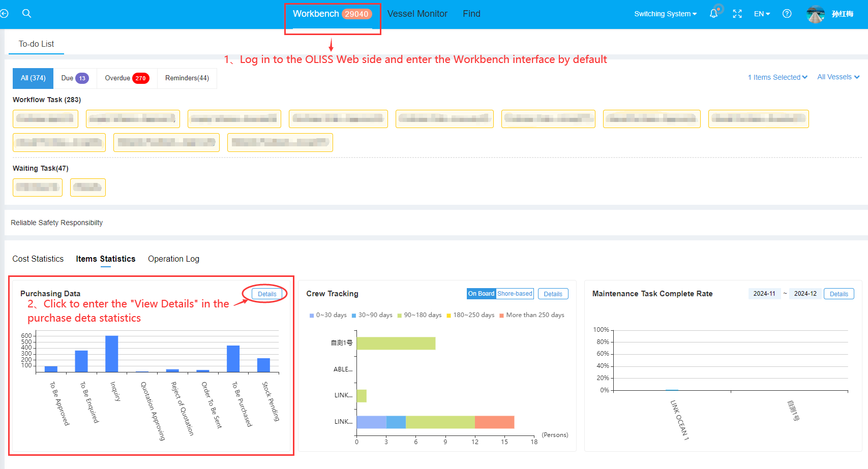The height and width of the screenshot is (469, 868).
Task: Filter by Reminders(44)
Action: click(x=187, y=78)
